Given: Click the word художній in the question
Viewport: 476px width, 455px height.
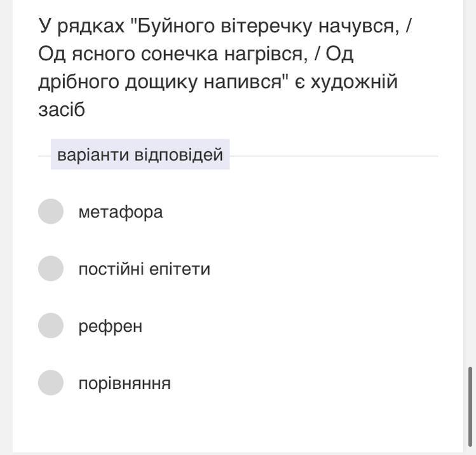Looking at the screenshot, I should pyautogui.click(x=354, y=81).
